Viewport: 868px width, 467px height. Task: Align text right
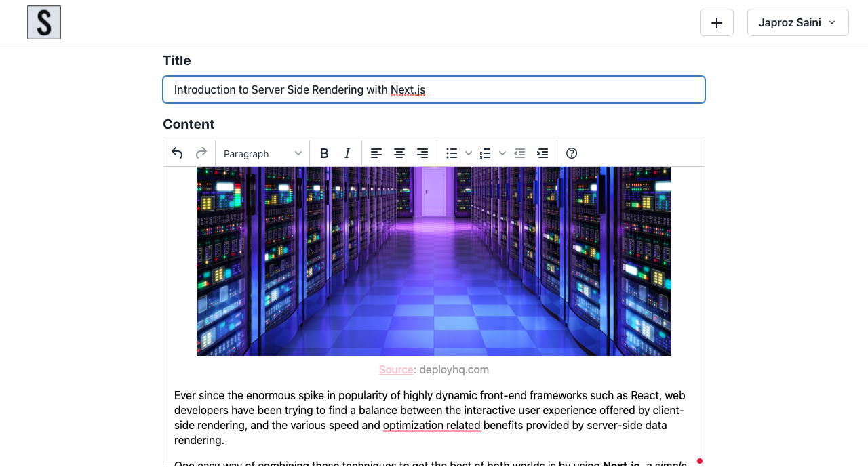coord(422,153)
